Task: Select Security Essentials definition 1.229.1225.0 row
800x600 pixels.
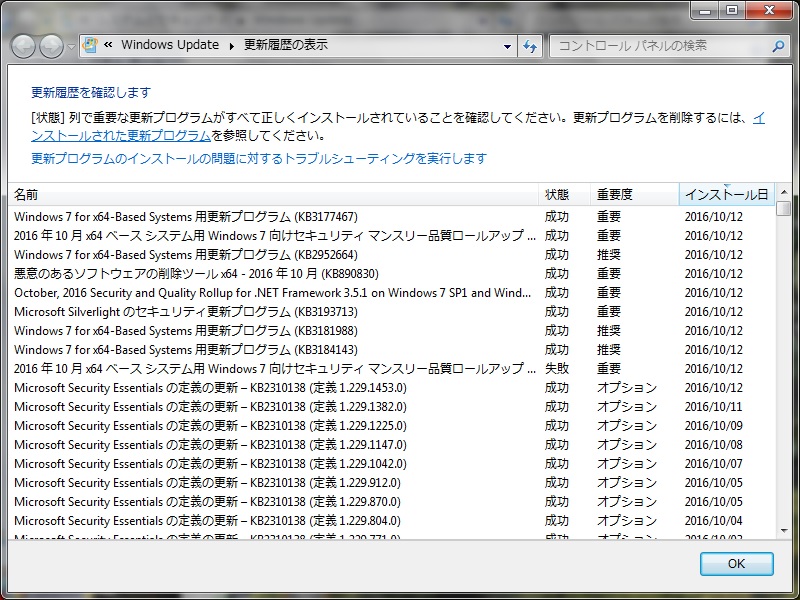Action: [x=392, y=426]
